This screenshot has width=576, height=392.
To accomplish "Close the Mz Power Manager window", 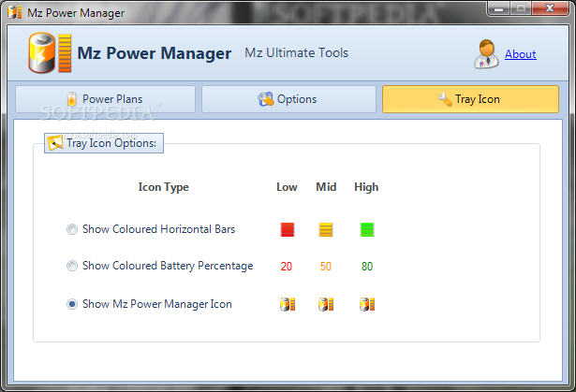I will 550,8.
